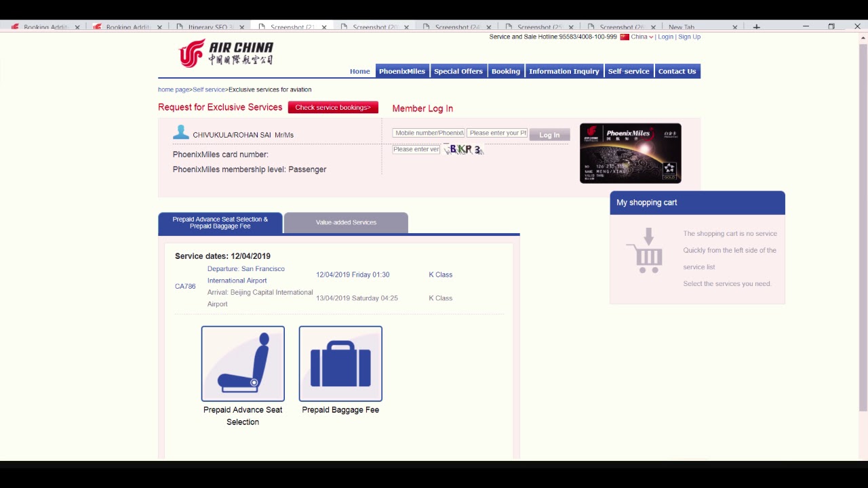The height and width of the screenshot is (488, 868).
Task: Click the Prepaid Advance Seat Selection label
Action: tap(243, 415)
